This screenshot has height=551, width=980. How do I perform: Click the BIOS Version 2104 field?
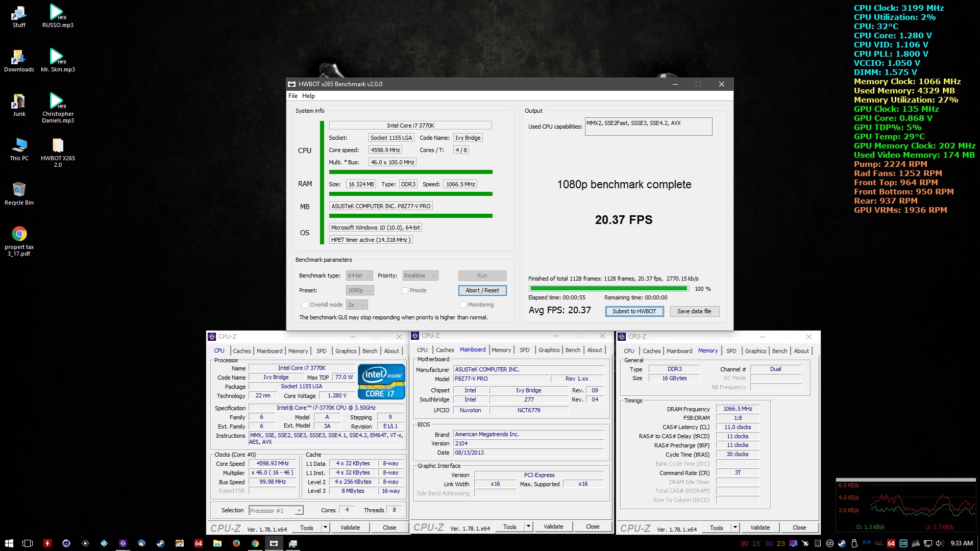pos(529,443)
